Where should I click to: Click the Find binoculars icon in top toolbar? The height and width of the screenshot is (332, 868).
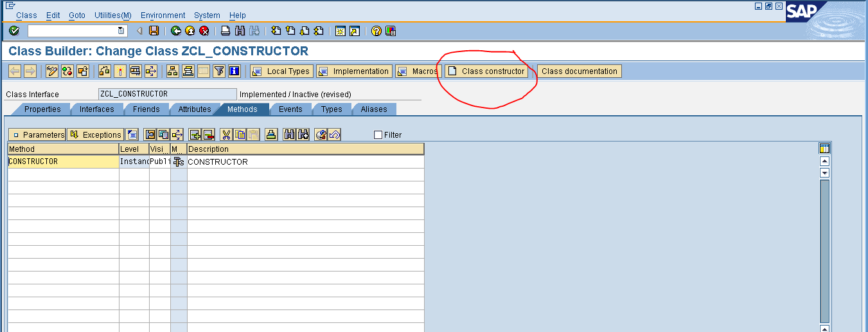click(240, 30)
